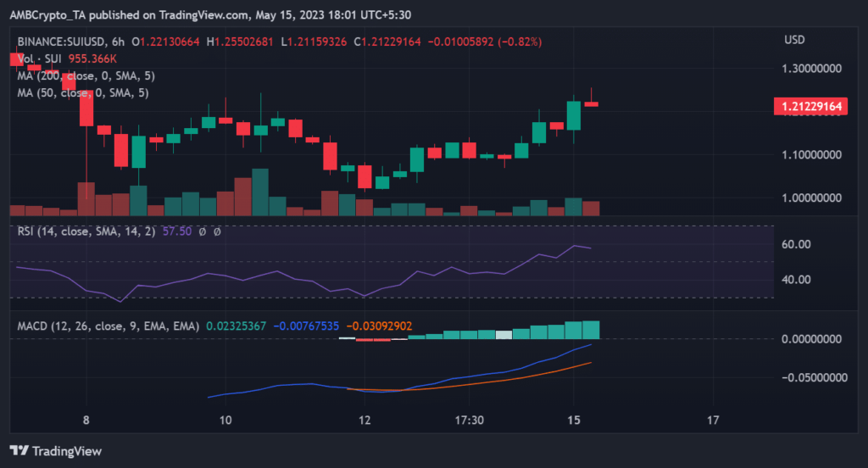Open the MA 50 indicator legend
The image size is (868, 468).
[x=82, y=92]
